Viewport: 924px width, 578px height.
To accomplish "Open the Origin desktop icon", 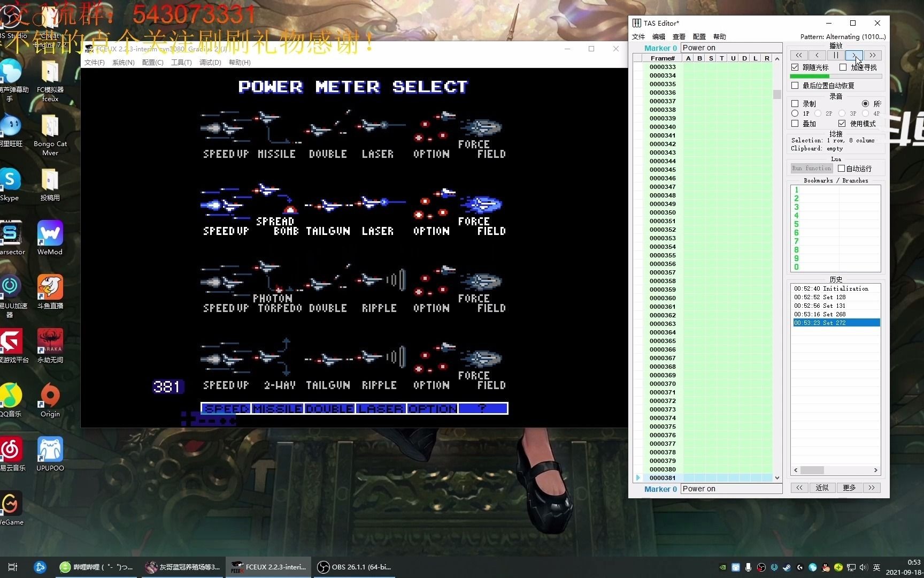I will [50, 400].
